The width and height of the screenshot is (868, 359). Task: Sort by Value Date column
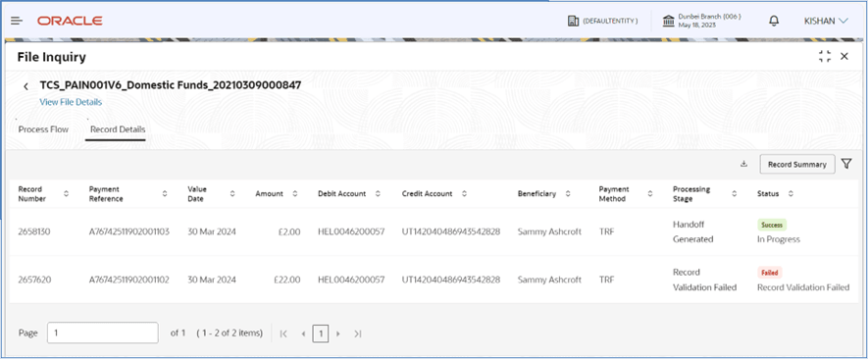coord(232,193)
